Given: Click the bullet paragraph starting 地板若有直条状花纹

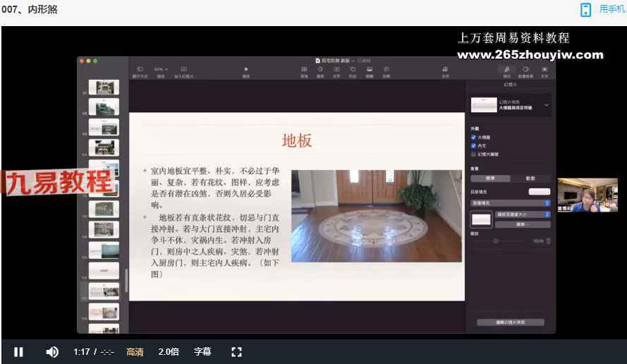Looking at the screenshot, I should (214, 245).
